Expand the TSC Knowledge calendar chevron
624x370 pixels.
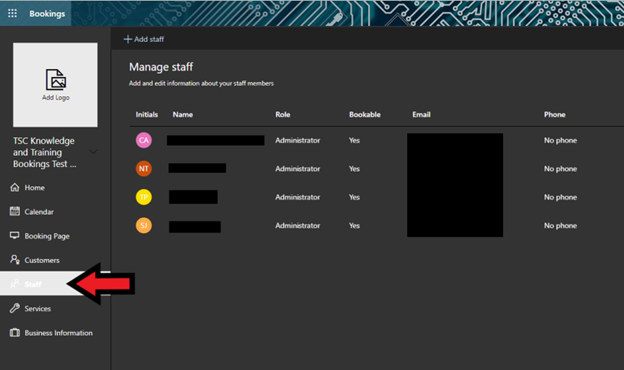(93, 152)
